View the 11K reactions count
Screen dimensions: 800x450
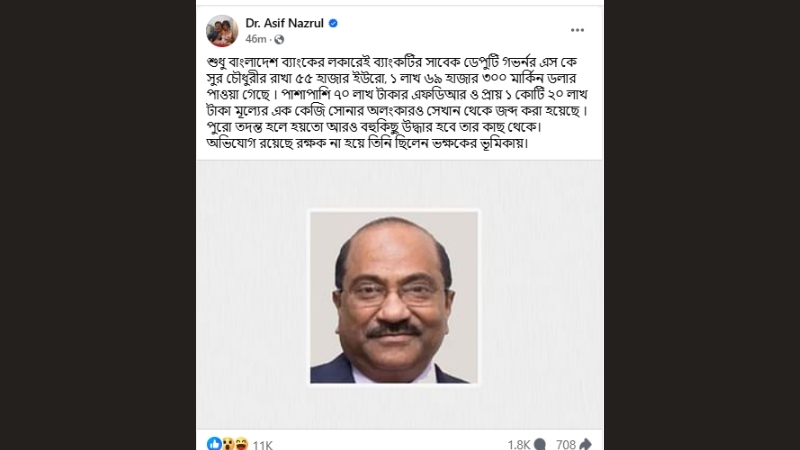[263, 445]
